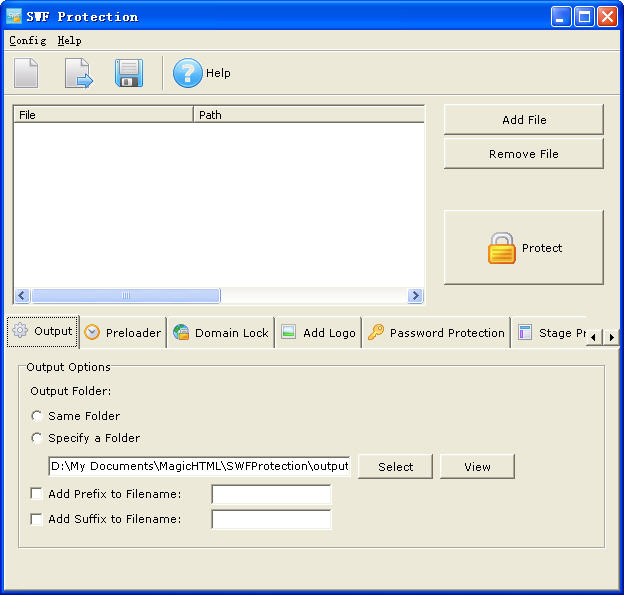This screenshot has width=624, height=595.
Task: Switch to the Stage Protection tab
Action: 549,333
